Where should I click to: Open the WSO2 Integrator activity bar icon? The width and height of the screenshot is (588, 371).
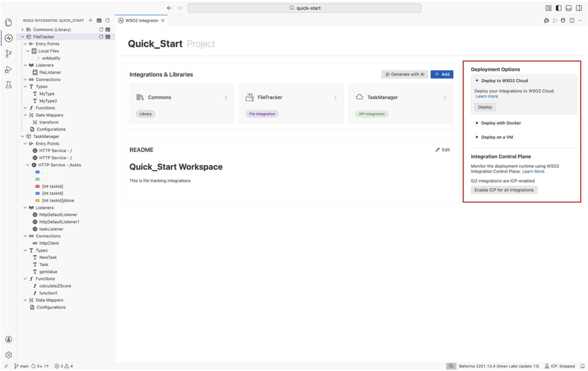pos(8,38)
